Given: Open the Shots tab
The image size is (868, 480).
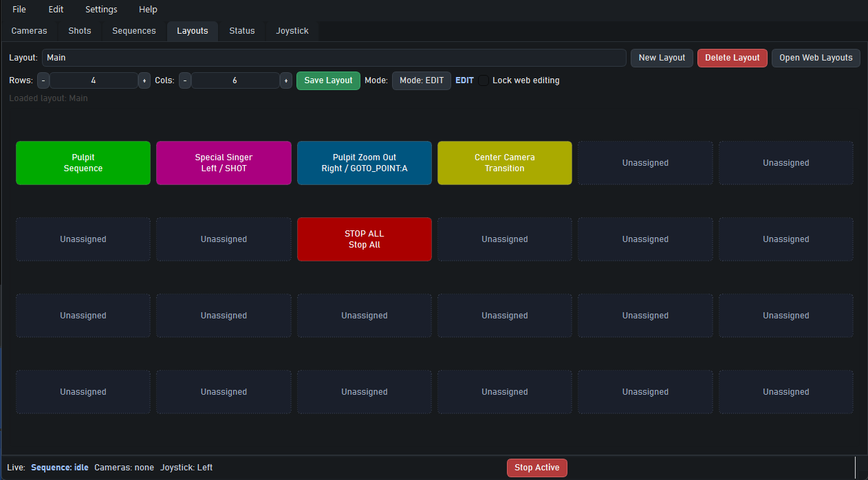Looking at the screenshot, I should click(79, 31).
